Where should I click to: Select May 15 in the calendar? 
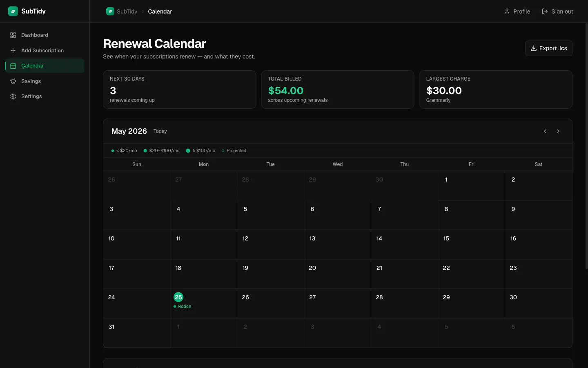471,245
